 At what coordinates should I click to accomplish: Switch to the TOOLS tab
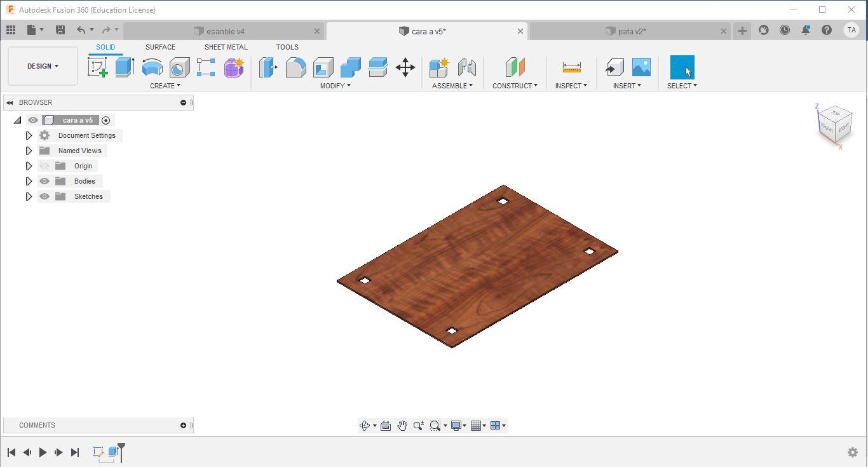point(287,47)
